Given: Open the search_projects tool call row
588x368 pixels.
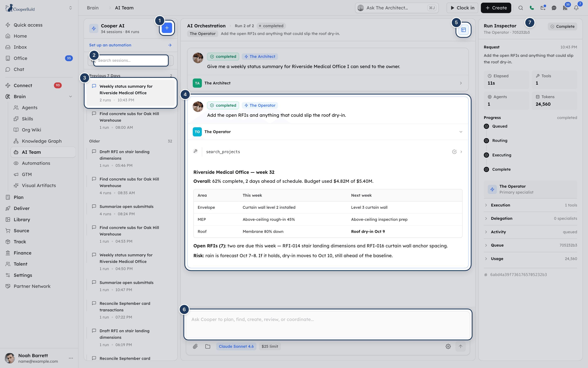Looking at the screenshot, I should 328,152.
